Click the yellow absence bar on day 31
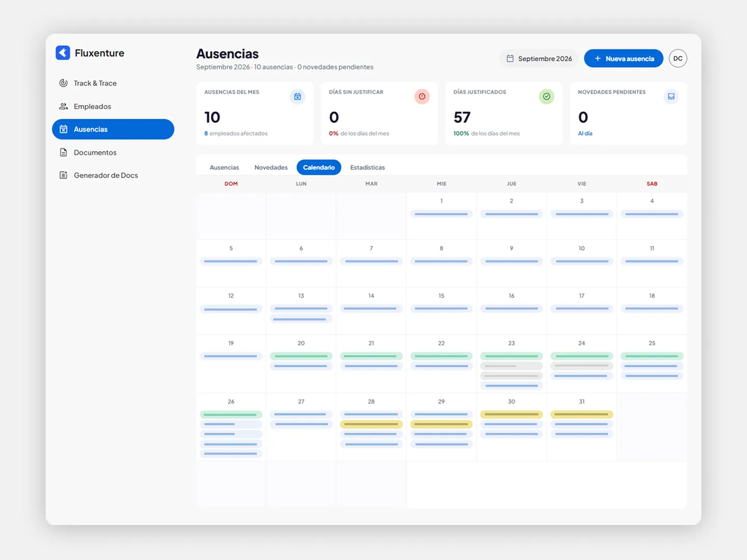 [582, 414]
